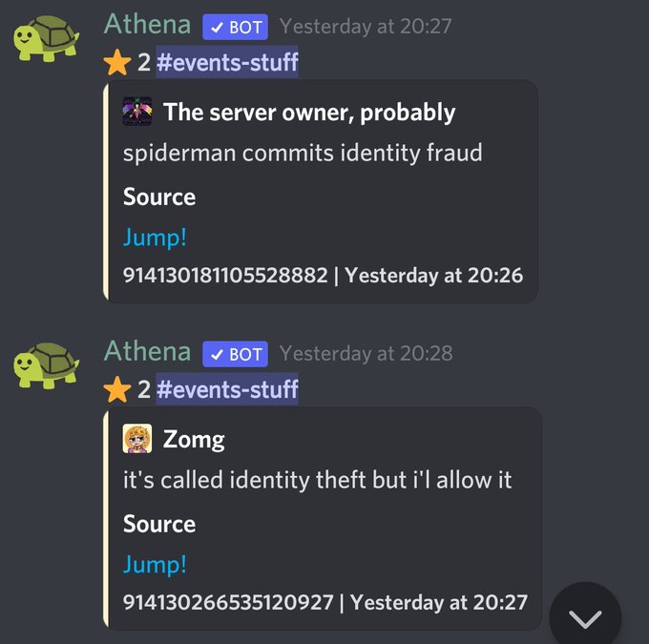Click the 'Yesterday at 20:28' message timestamp

pyautogui.click(x=366, y=354)
